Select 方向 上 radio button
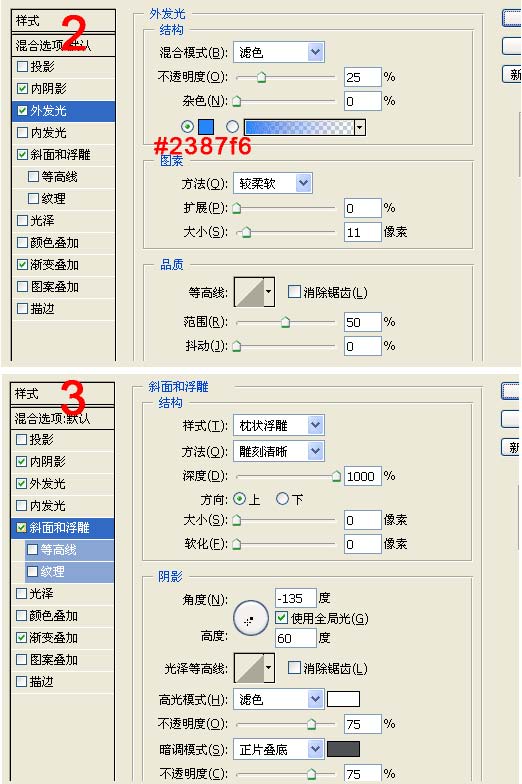 pyautogui.click(x=240, y=499)
